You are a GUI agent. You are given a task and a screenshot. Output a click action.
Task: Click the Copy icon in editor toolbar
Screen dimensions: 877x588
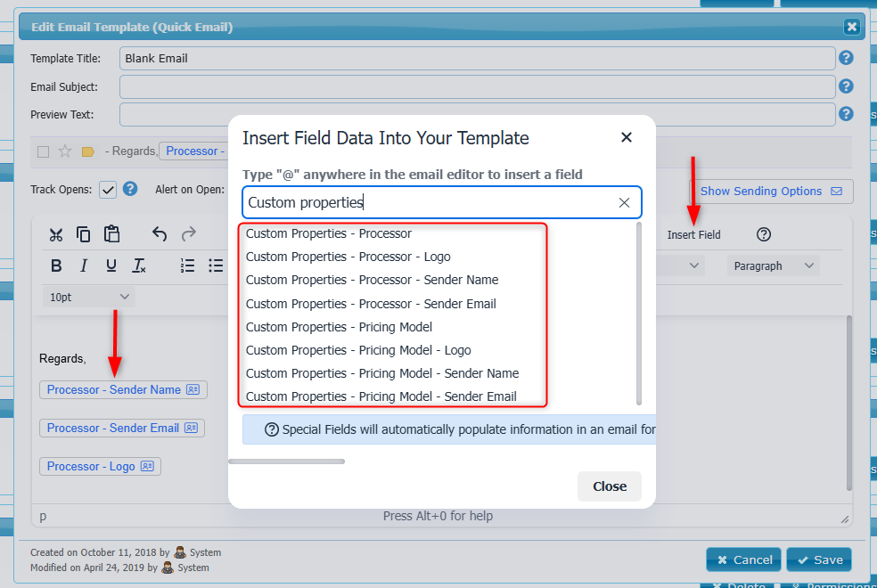coord(83,235)
